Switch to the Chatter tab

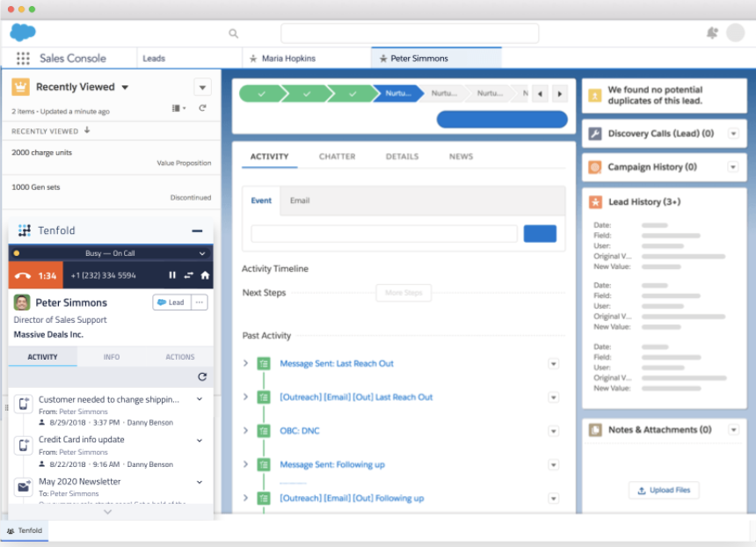pyautogui.click(x=337, y=157)
